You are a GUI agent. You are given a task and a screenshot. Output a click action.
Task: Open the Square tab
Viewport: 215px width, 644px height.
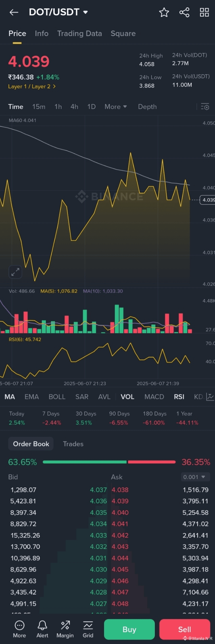point(123,33)
